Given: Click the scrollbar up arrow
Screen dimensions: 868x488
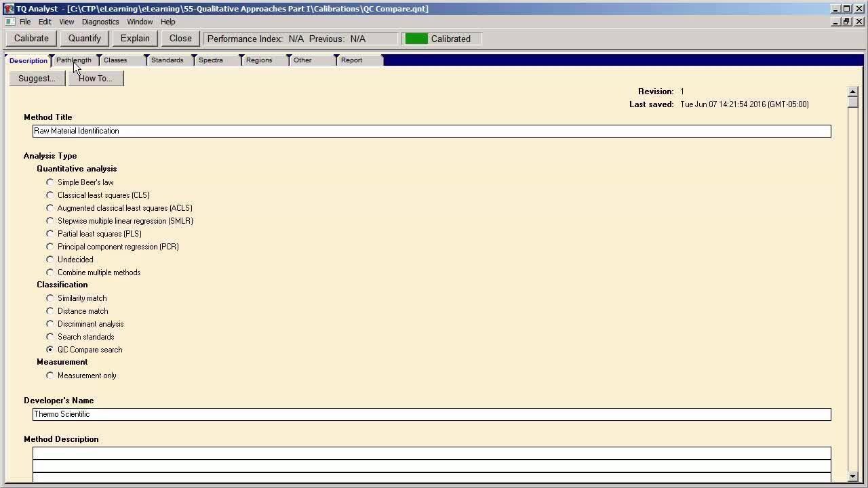Looking at the screenshot, I should tap(852, 91).
